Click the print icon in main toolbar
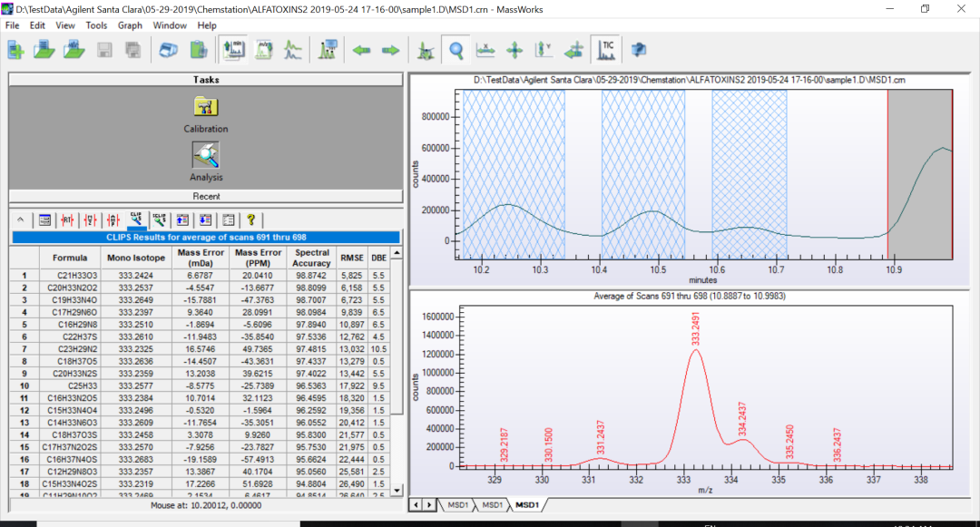 [170, 50]
